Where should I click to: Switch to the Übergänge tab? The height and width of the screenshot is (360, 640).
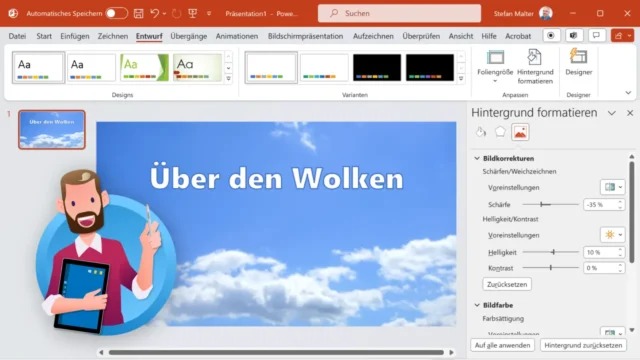click(189, 36)
